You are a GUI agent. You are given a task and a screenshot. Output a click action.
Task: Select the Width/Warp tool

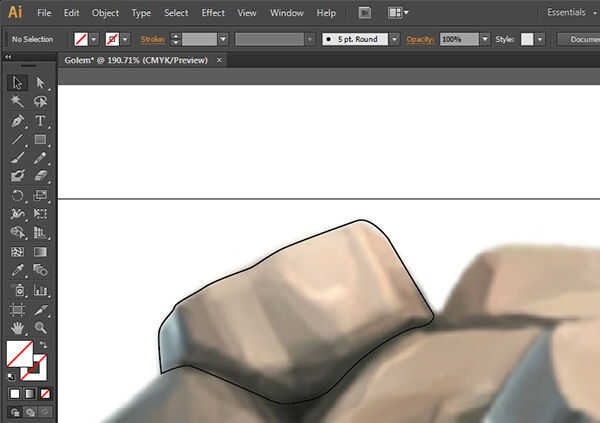pos(17,214)
